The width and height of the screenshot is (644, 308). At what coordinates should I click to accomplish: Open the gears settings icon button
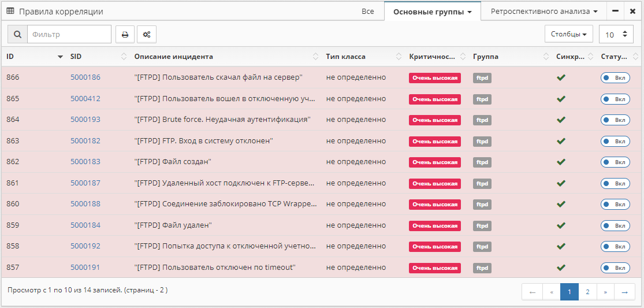(147, 35)
